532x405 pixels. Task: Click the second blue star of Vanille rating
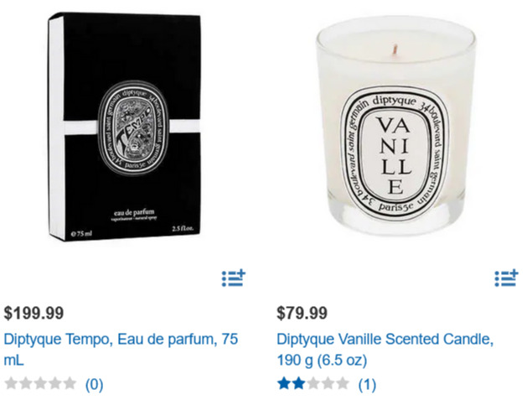tap(298, 383)
